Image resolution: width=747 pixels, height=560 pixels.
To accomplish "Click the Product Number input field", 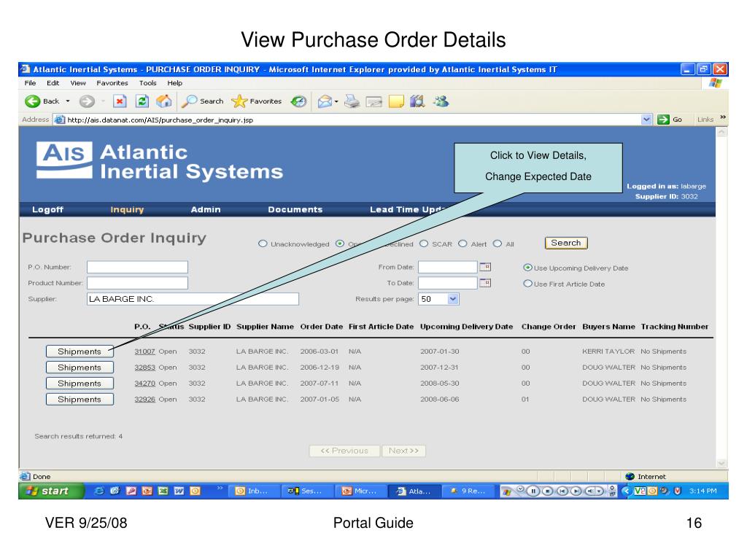I will coord(137,283).
